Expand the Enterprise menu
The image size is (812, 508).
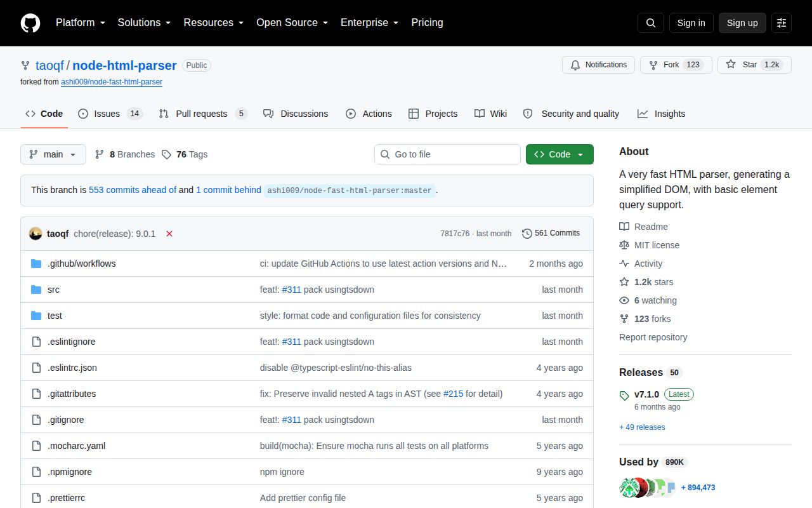click(x=369, y=23)
